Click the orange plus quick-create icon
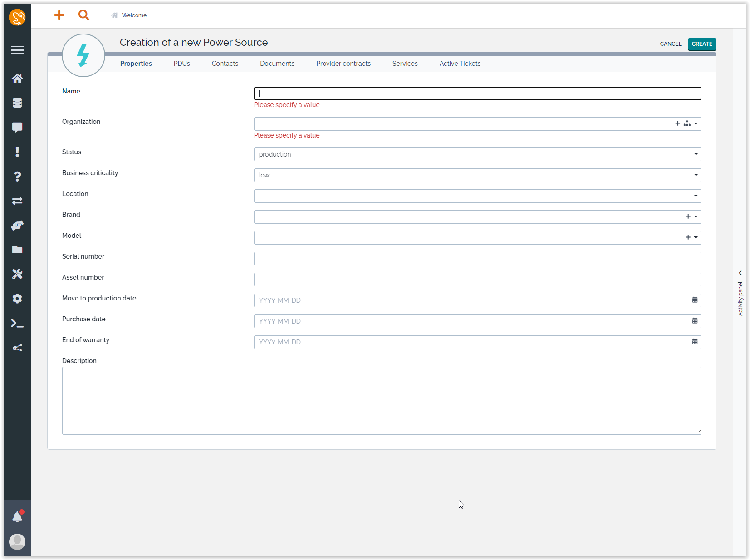Image resolution: width=750 pixels, height=560 pixels. coord(59,15)
